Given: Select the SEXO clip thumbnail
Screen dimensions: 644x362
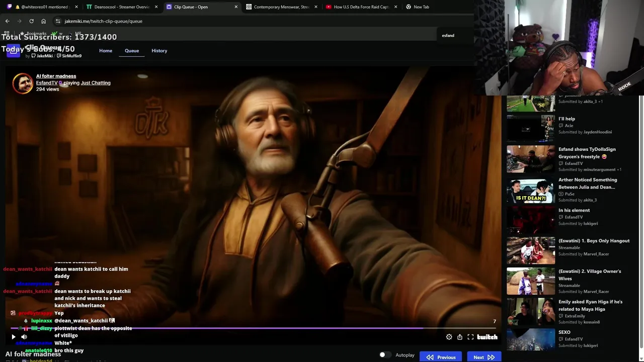Looking at the screenshot, I should click(531, 339).
